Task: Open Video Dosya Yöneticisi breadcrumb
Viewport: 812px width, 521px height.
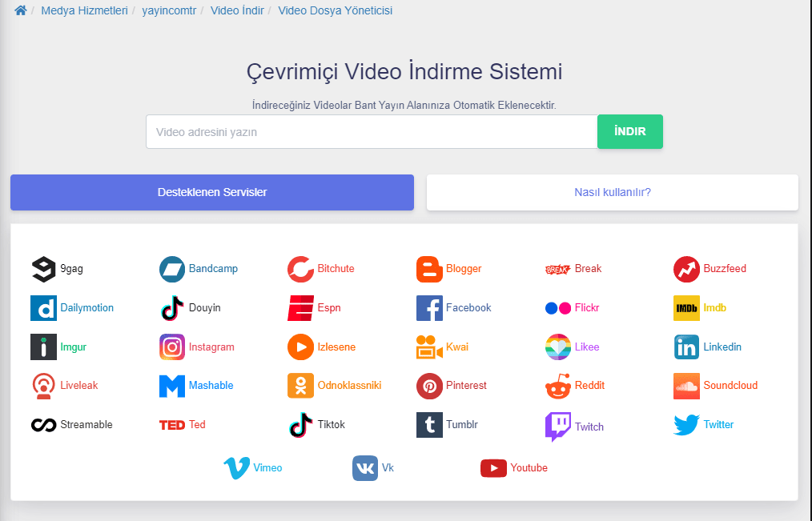Action: [x=335, y=10]
